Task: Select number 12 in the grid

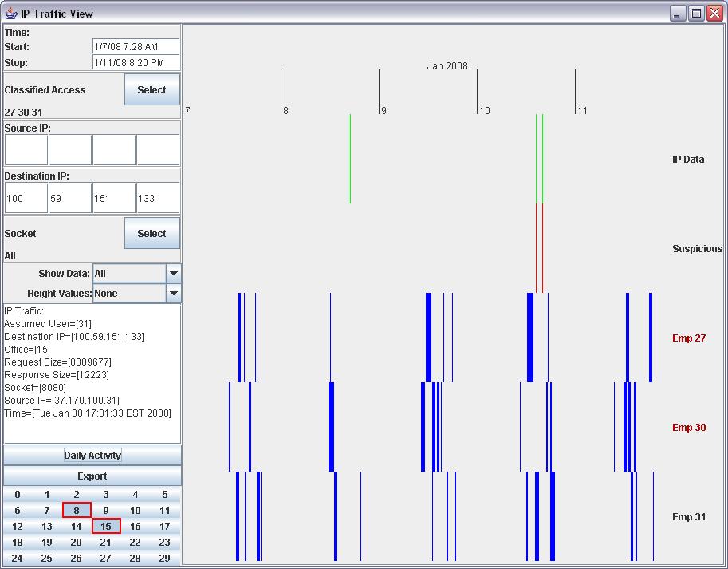Action: tap(18, 526)
